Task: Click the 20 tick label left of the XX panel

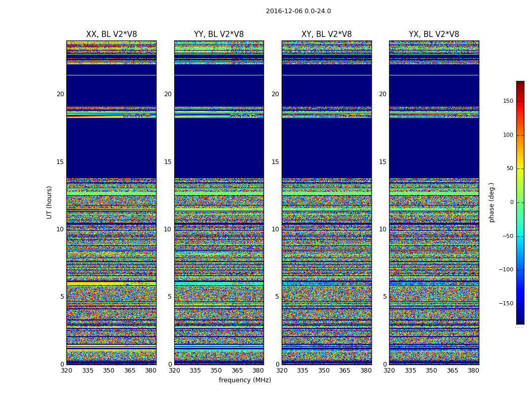Action: tap(60, 94)
